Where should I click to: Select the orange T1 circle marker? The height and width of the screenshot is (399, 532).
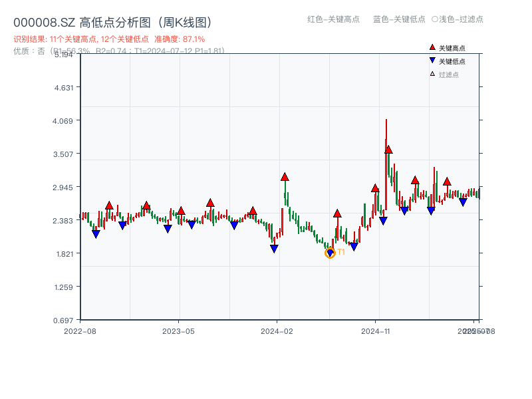tap(330, 253)
